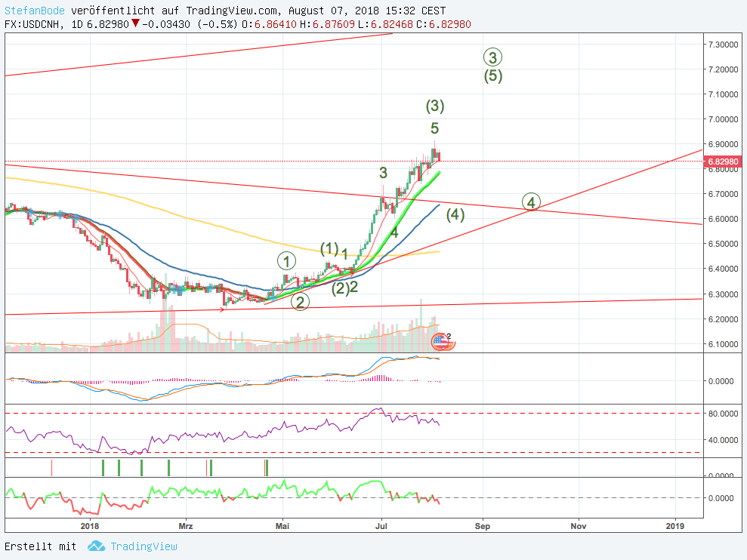Click the 6.90000 price axis label
Screen dimensions: 747x560
(723, 144)
